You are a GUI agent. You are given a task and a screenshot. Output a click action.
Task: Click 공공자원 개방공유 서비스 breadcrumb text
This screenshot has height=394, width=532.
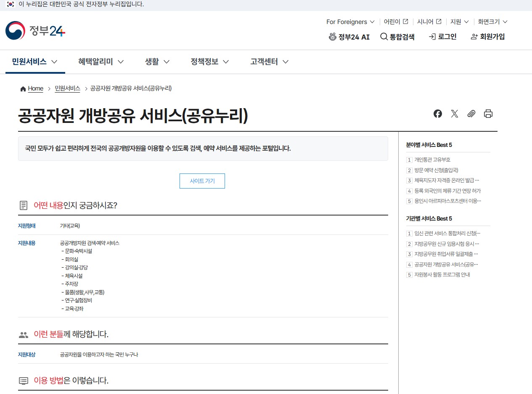[x=131, y=88]
